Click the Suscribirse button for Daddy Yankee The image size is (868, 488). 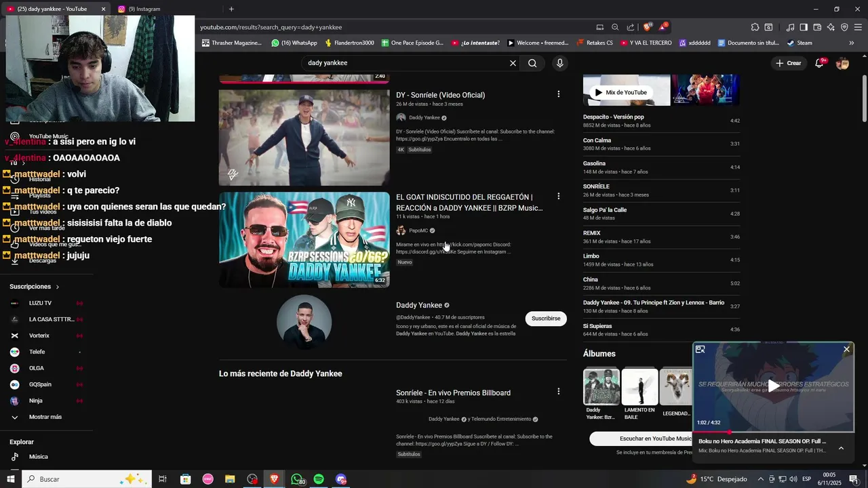coord(546,319)
